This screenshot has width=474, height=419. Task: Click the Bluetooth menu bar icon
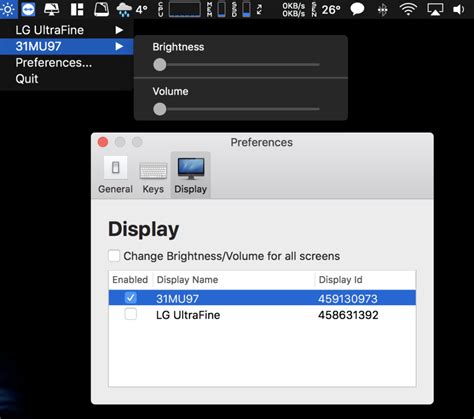click(382, 10)
